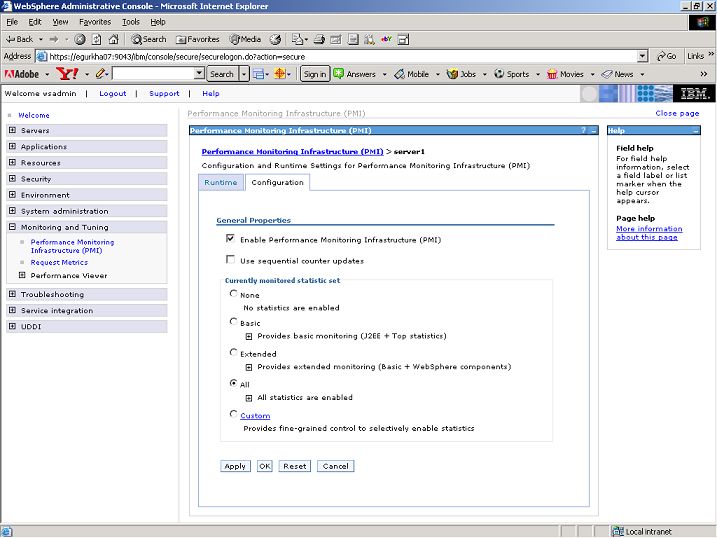Open Yahoo News toolbar icon
The image size is (717, 538).
click(607, 74)
